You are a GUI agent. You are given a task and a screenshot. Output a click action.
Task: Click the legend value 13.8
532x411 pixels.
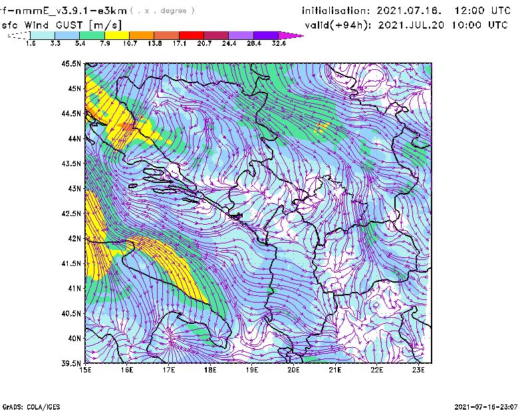click(x=155, y=43)
